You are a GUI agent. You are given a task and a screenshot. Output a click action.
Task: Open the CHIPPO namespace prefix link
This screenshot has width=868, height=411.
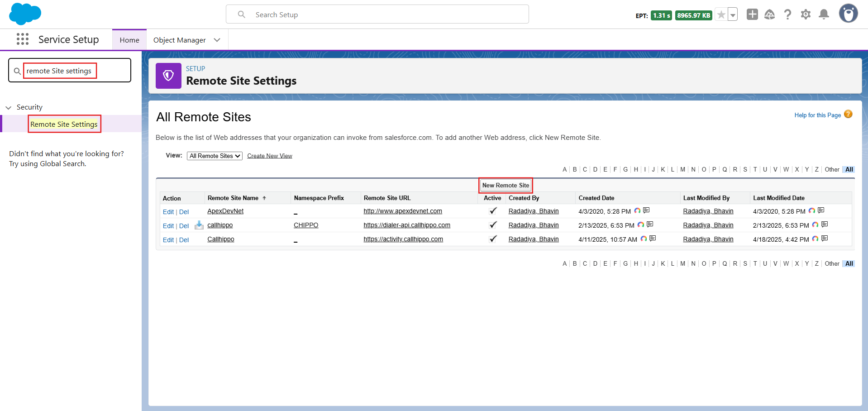(306, 225)
